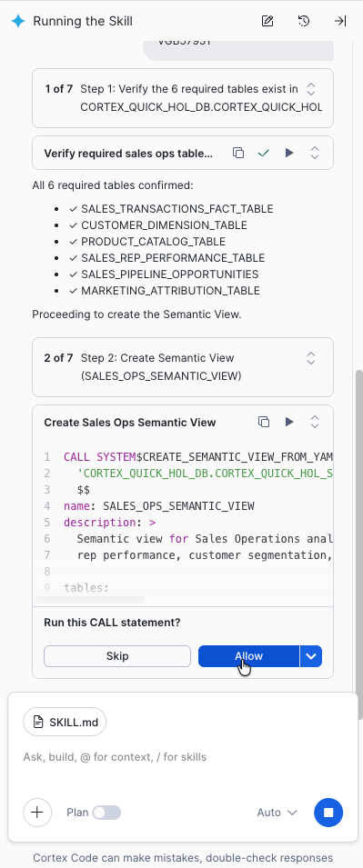363x868 pixels.
Task: Expand the Create Sales Ops Semantic View block
Action: pyautogui.click(x=315, y=422)
